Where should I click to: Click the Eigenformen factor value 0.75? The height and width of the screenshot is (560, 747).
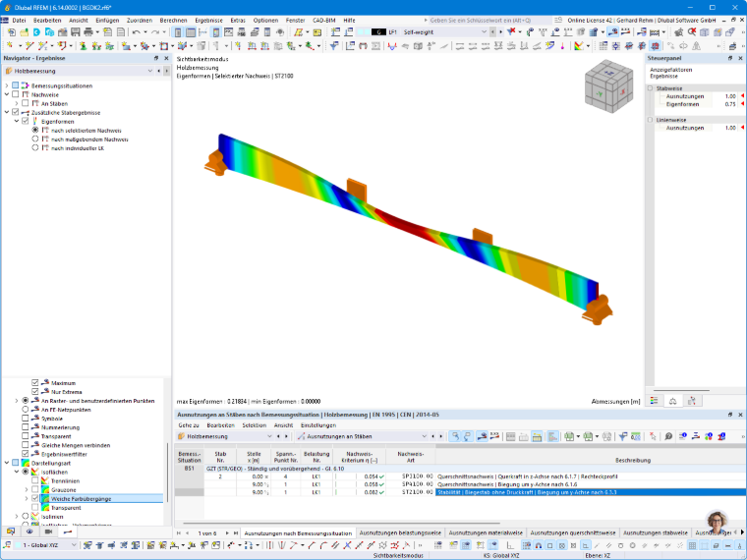tap(730, 104)
